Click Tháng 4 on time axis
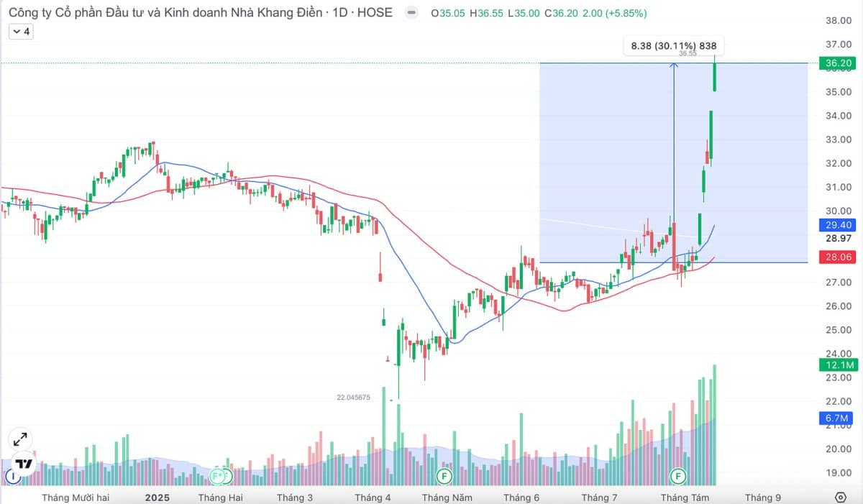Image resolution: width=863 pixels, height=504 pixels. point(373,498)
